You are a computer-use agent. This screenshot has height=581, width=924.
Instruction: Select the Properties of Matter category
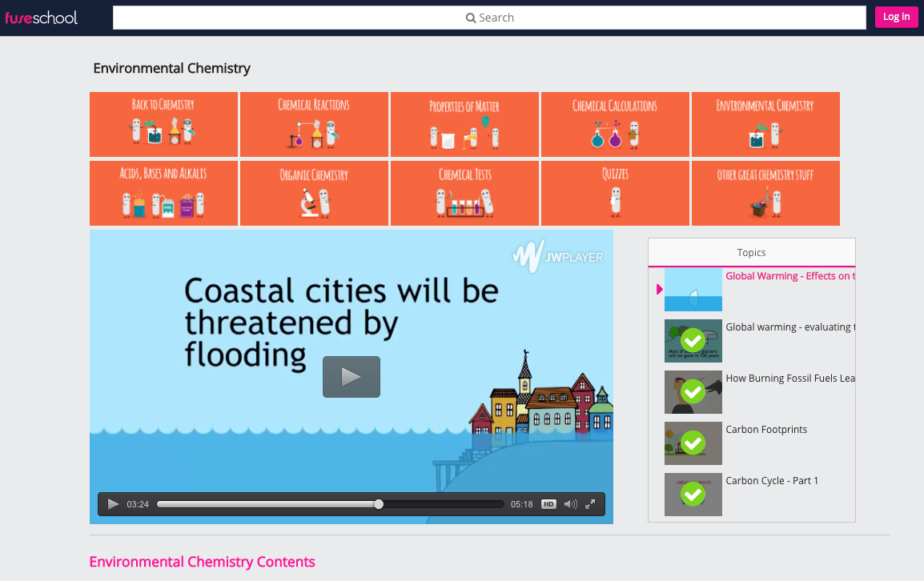[464, 124]
